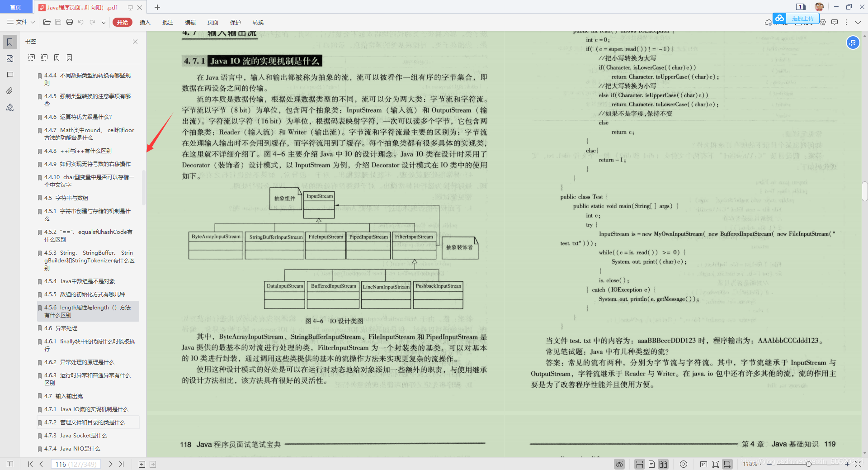
Task: Select the 插入 ribbon tab
Action: coord(145,22)
